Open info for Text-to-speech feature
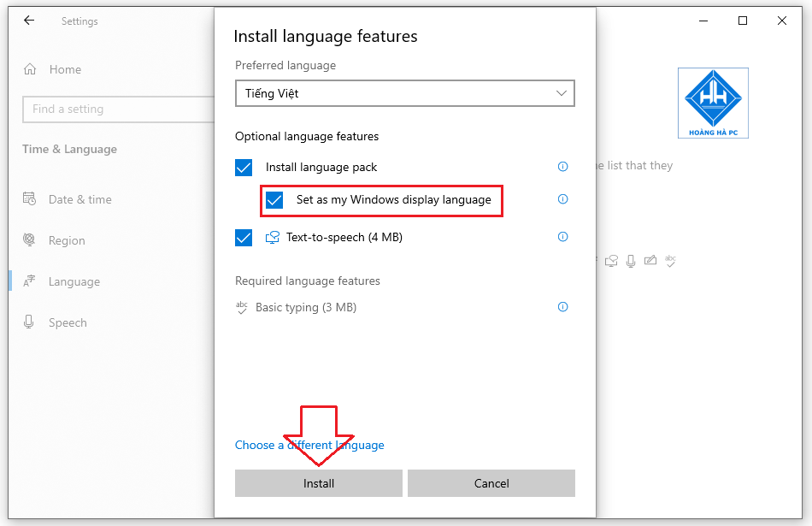Image resolution: width=812 pixels, height=526 pixels. coord(562,237)
